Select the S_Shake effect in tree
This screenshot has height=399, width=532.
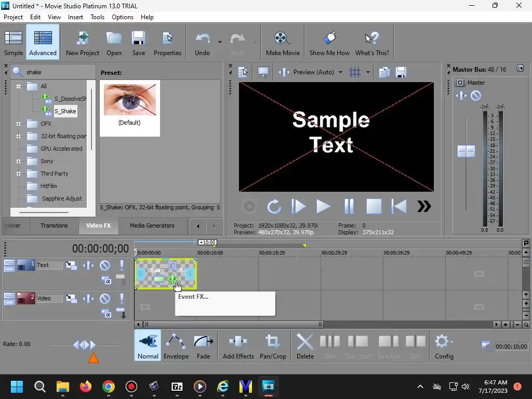tap(65, 111)
